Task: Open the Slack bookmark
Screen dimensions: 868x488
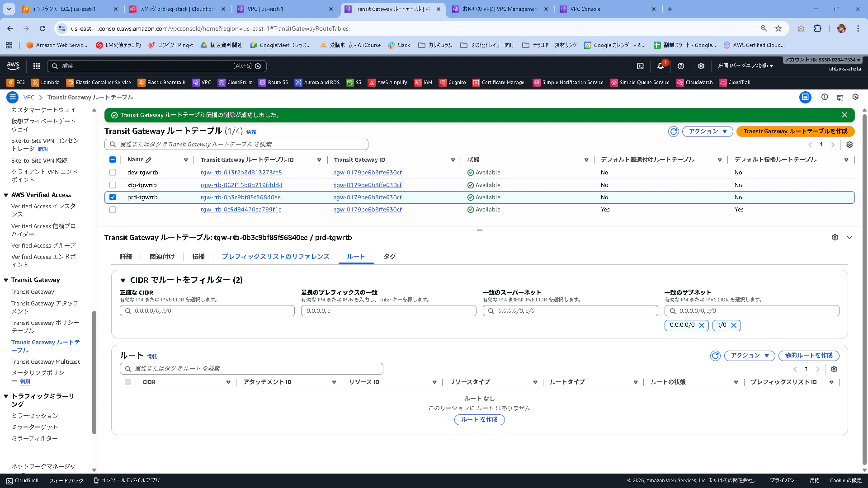Action: 399,45
